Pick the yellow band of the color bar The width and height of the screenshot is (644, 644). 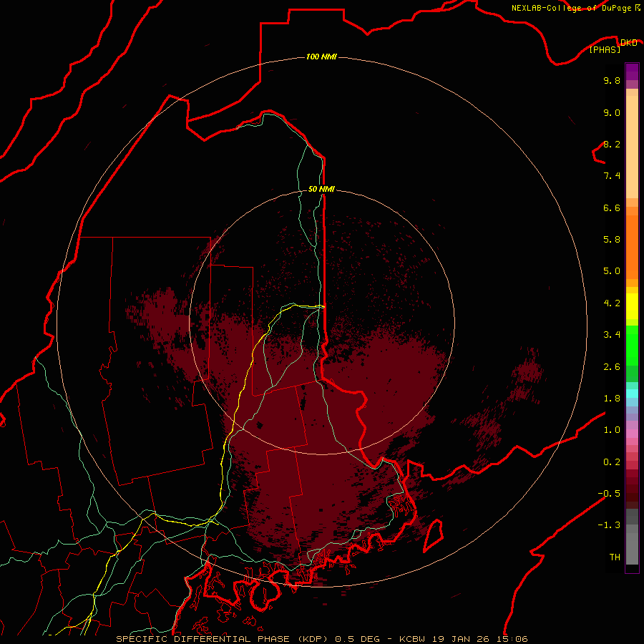(x=632, y=306)
